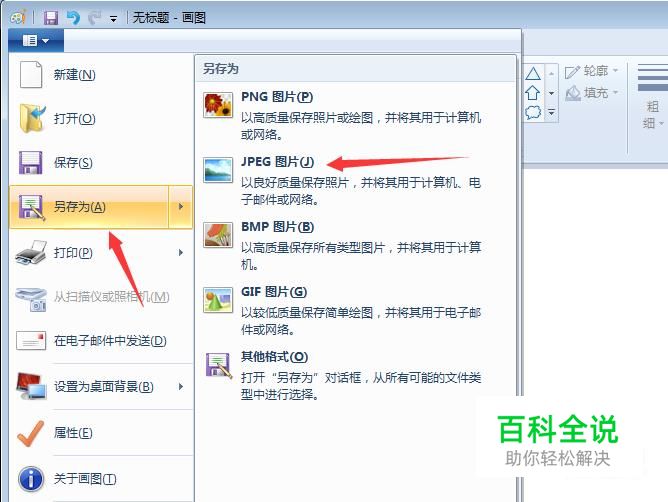Open the 填充 fill dropdown
The image size is (668, 502).
click(x=591, y=92)
